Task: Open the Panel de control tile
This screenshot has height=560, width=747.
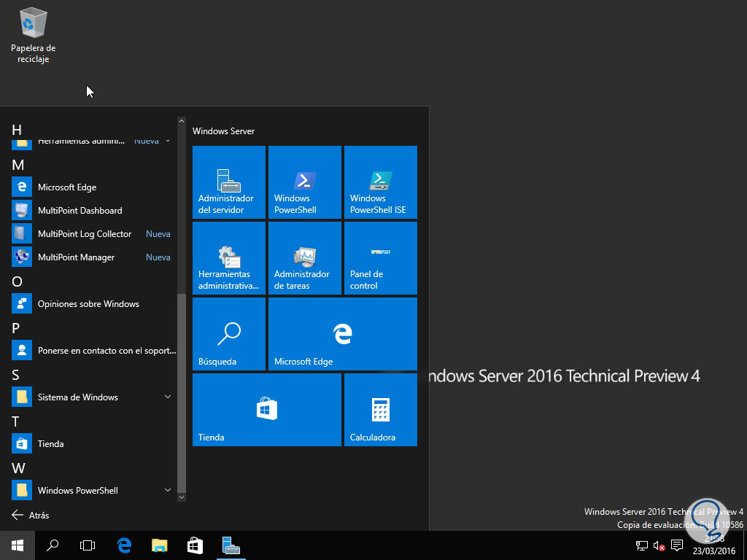Action: click(x=380, y=258)
